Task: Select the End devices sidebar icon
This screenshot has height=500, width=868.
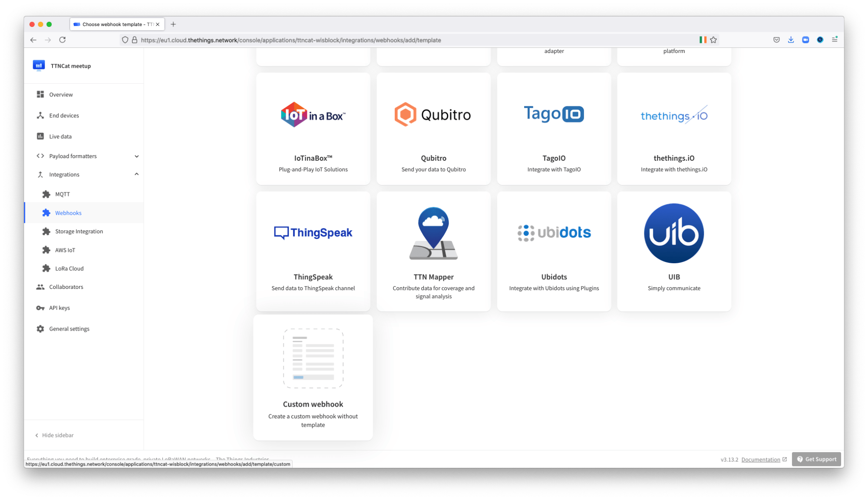Action: [x=40, y=116]
